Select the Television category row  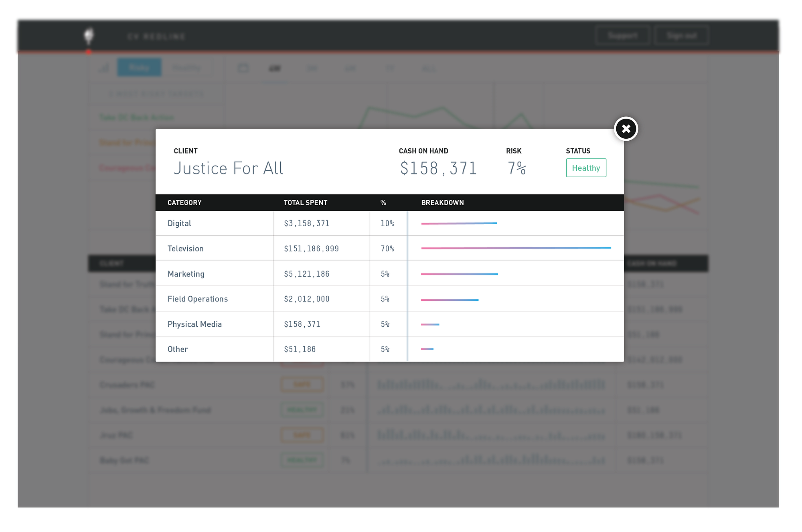tap(186, 249)
